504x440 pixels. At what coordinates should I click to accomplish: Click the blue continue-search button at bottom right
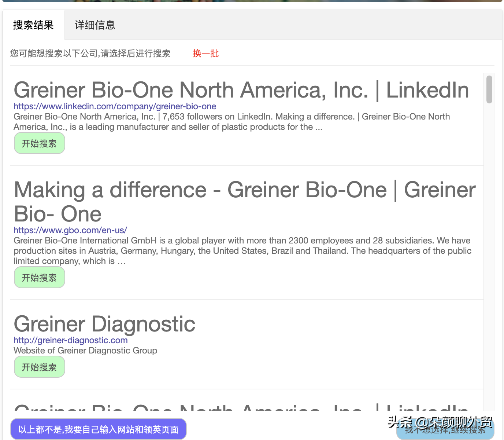pos(445,429)
